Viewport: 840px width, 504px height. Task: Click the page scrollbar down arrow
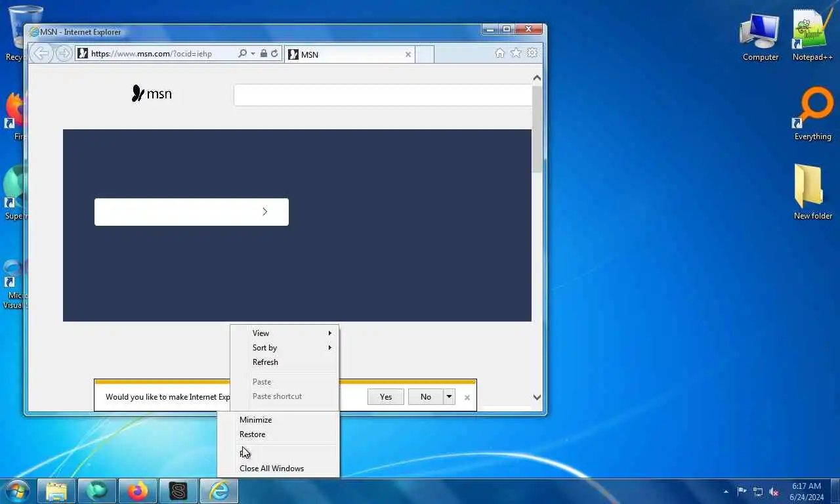[x=537, y=397]
